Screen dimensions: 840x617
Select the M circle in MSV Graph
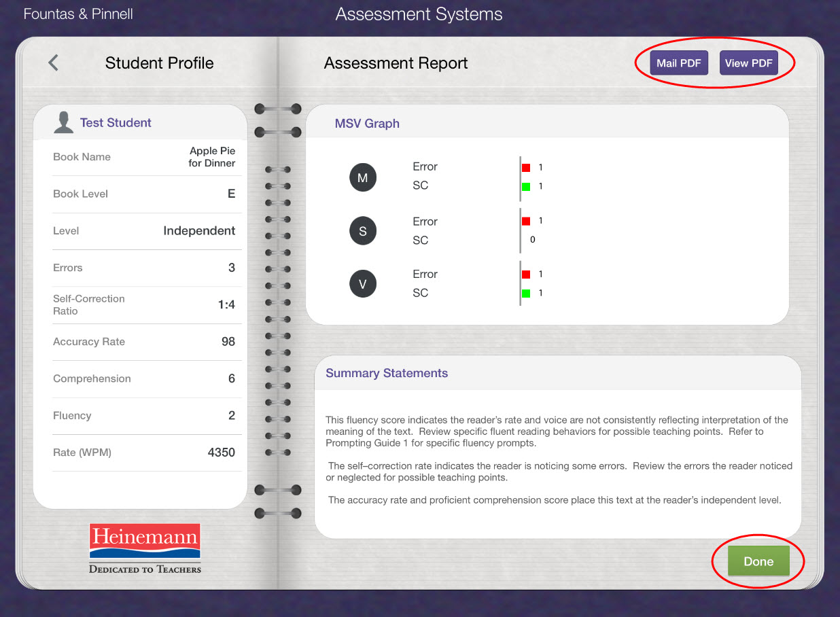(x=363, y=177)
